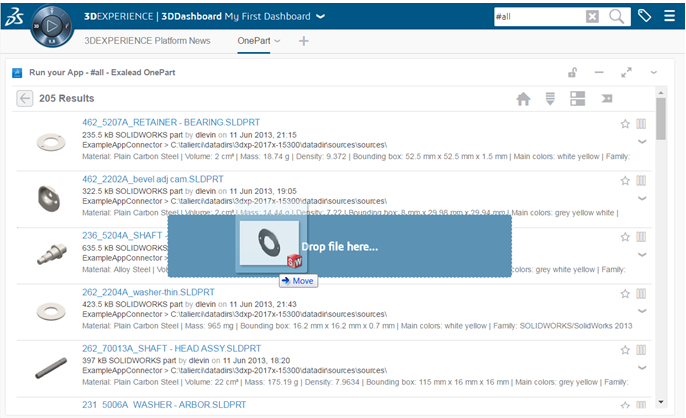686x418 pixels.
Task: Open the 3DEXPERIENCE compass play button
Action: (x=52, y=26)
